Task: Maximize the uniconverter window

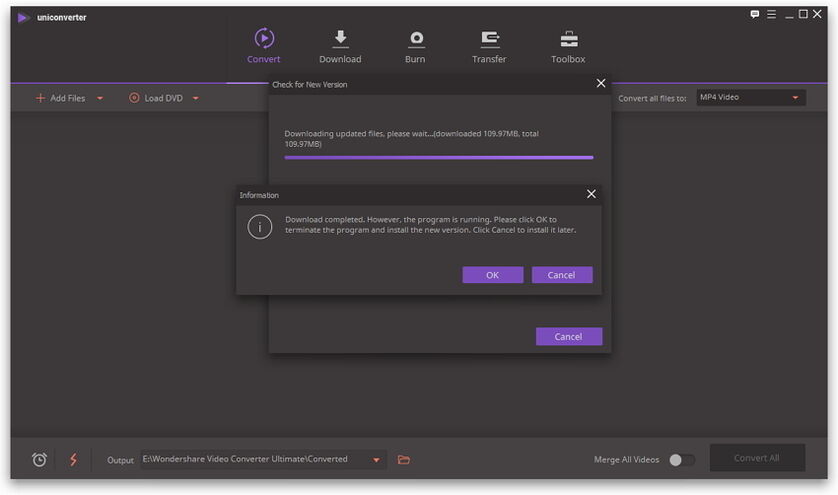Action: [803, 14]
